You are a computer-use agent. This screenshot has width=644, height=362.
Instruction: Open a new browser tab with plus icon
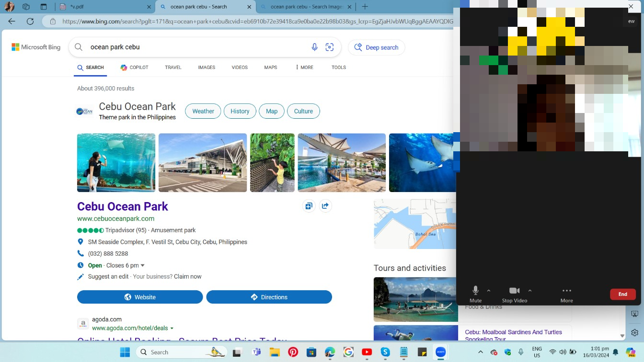(x=365, y=7)
